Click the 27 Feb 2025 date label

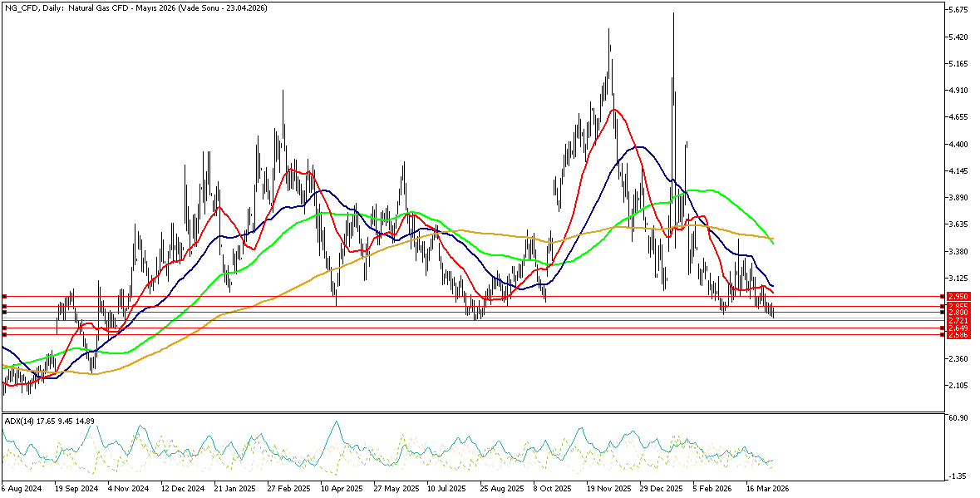coord(290,491)
